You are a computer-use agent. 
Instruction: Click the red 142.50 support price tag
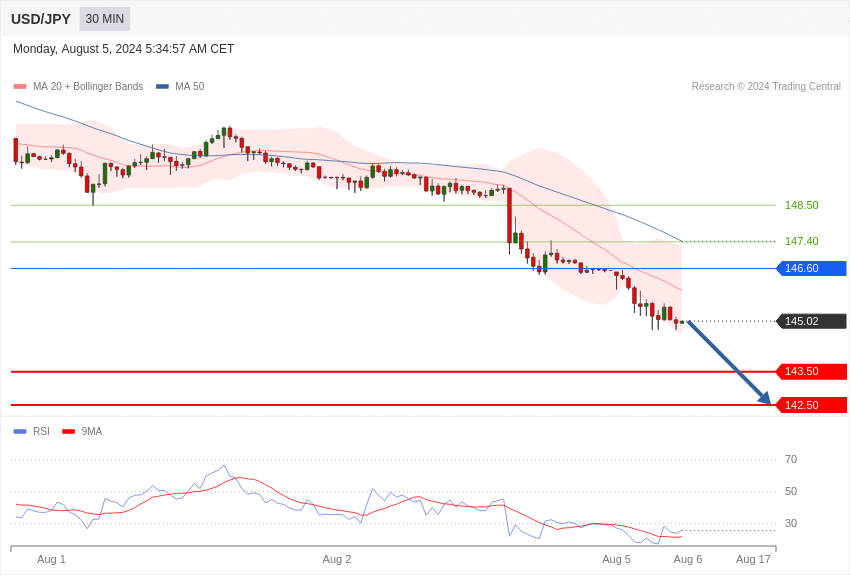click(x=812, y=405)
